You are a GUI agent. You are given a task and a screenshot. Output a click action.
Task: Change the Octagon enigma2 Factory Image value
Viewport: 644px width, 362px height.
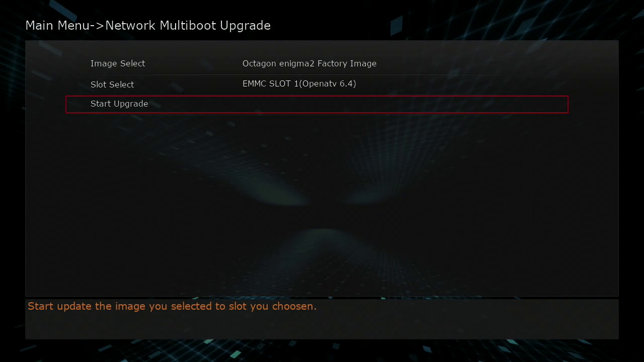click(309, 64)
